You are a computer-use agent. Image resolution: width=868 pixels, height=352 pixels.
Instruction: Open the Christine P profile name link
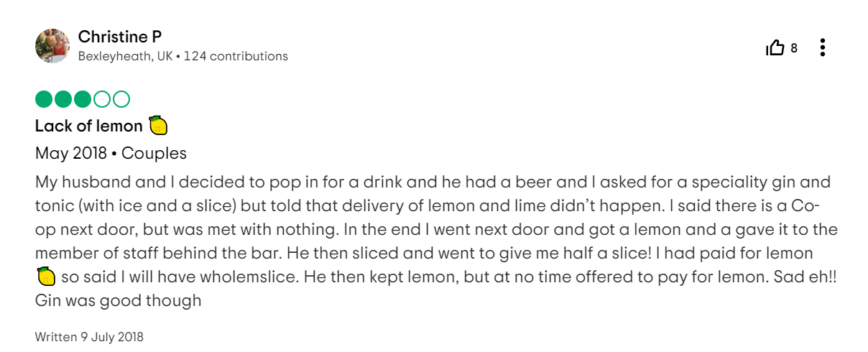(119, 36)
